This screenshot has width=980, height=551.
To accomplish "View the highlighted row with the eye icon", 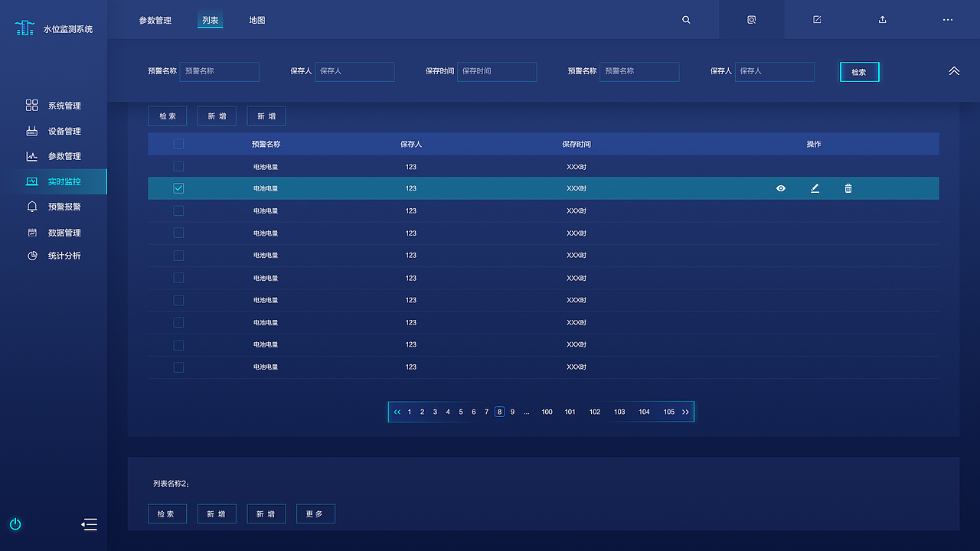I will [781, 188].
